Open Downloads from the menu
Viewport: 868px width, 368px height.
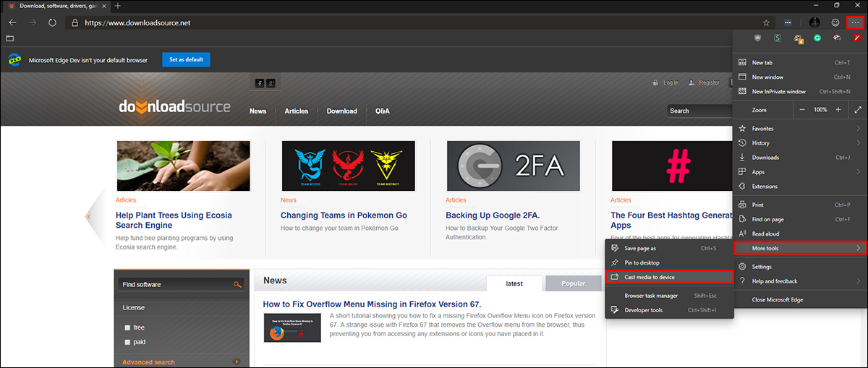tap(800, 158)
